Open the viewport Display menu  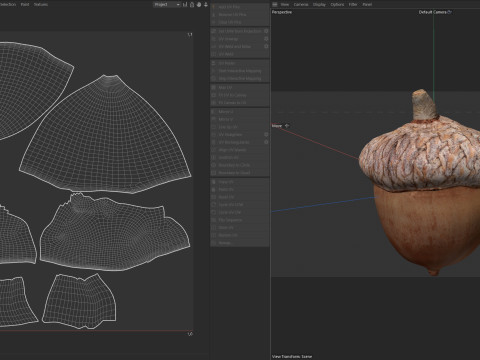click(319, 4)
